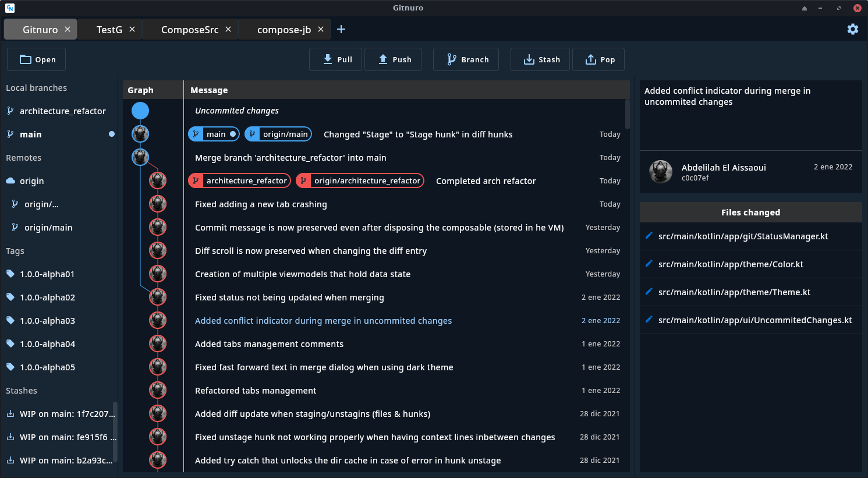This screenshot has width=868, height=478.
Task: Click the origin remote cloud icon
Action: (x=10, y=181)
